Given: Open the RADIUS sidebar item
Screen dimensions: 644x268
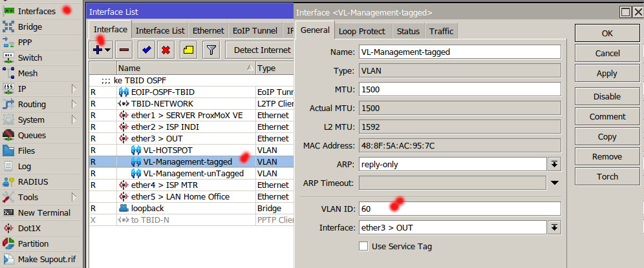Looking at the screenshot, I should pyautogui.click(x=33, y=182).
